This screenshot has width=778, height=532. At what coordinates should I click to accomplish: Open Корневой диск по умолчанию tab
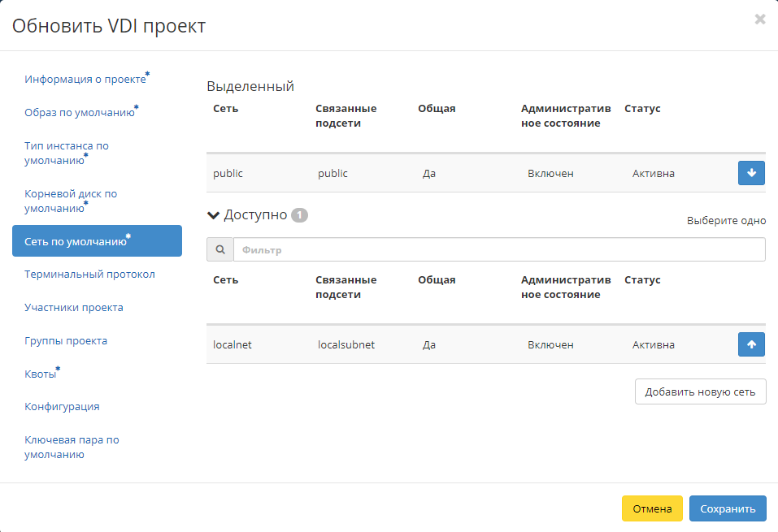(x=71, y=201)
